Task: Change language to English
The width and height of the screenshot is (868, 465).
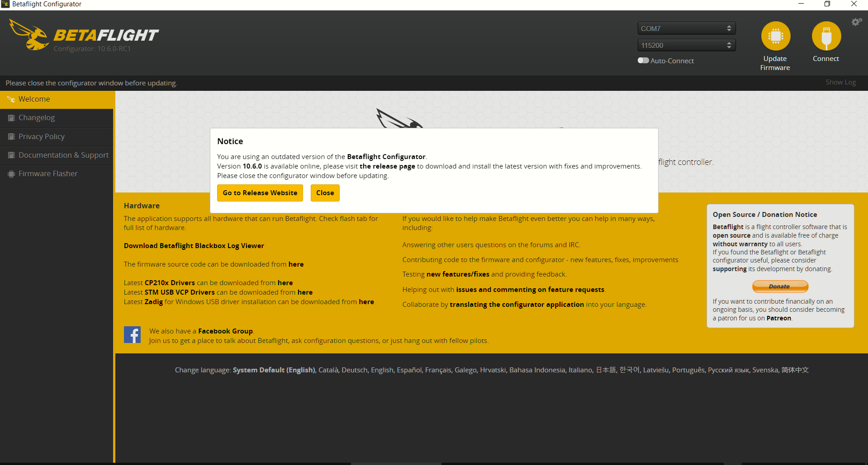Action: [382, 370]
